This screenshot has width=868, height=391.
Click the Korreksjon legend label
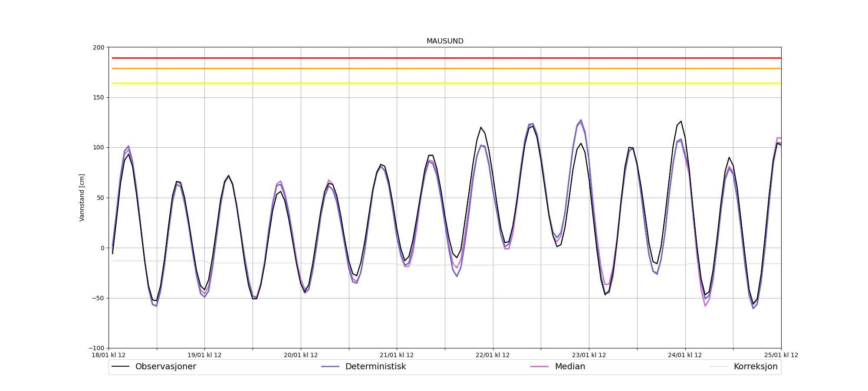click(x=755, y=367)
